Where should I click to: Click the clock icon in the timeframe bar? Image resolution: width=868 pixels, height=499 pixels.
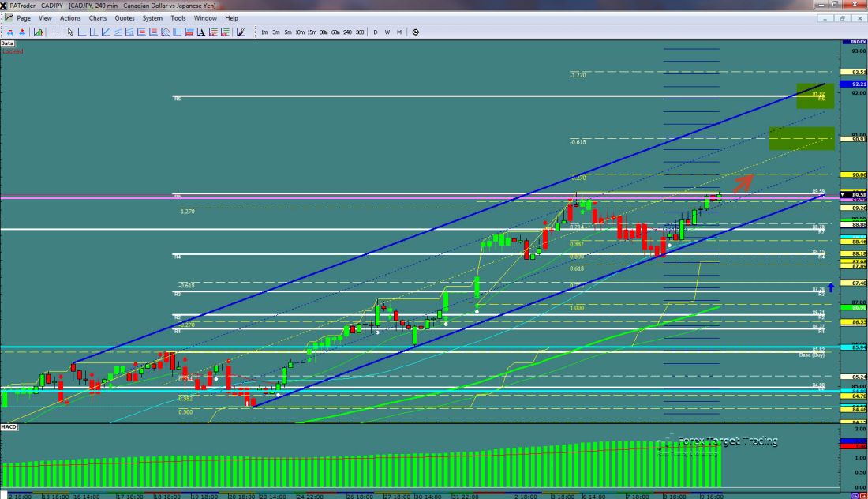click(415, 32)
